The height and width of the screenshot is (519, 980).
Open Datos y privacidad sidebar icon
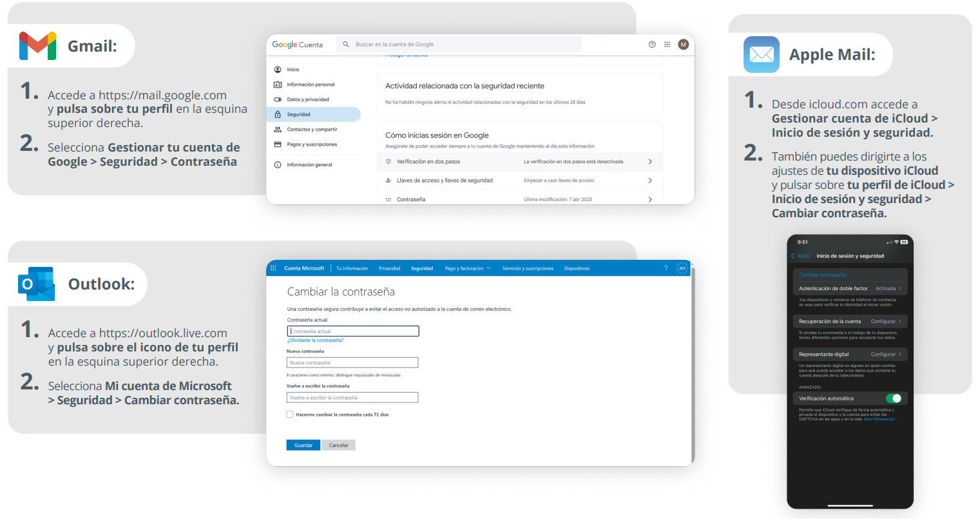[x=278, y=99]
